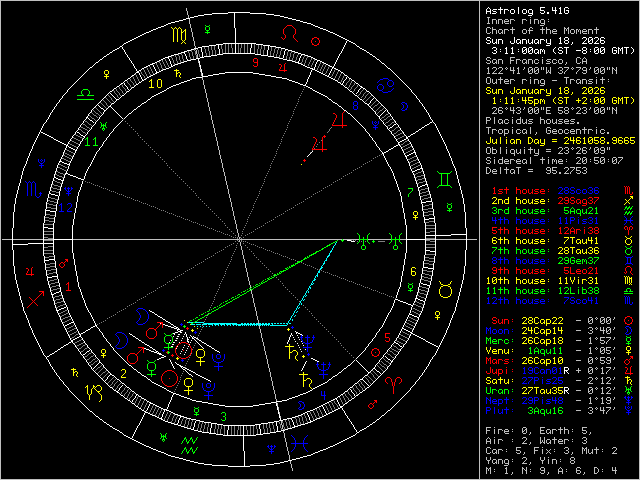Click house number 10 on the chart wheel
This screenshot has width=640, height=480.
(x=156, y=84)
